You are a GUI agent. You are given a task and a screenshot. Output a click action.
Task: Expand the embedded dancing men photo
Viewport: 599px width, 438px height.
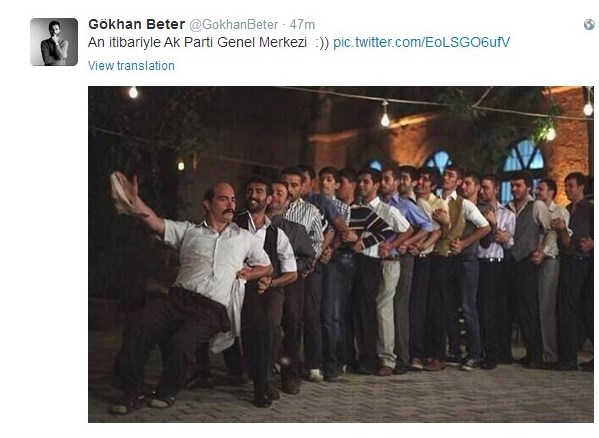coord(341,254)
